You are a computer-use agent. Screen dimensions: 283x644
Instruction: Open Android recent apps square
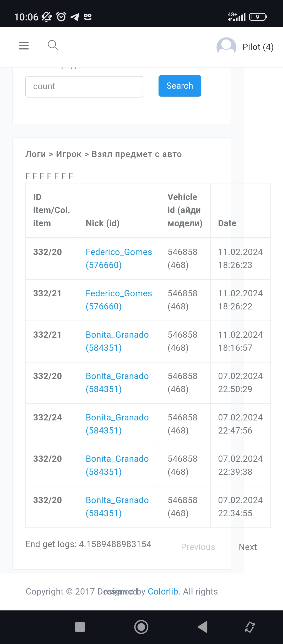[x=80, y=627]
